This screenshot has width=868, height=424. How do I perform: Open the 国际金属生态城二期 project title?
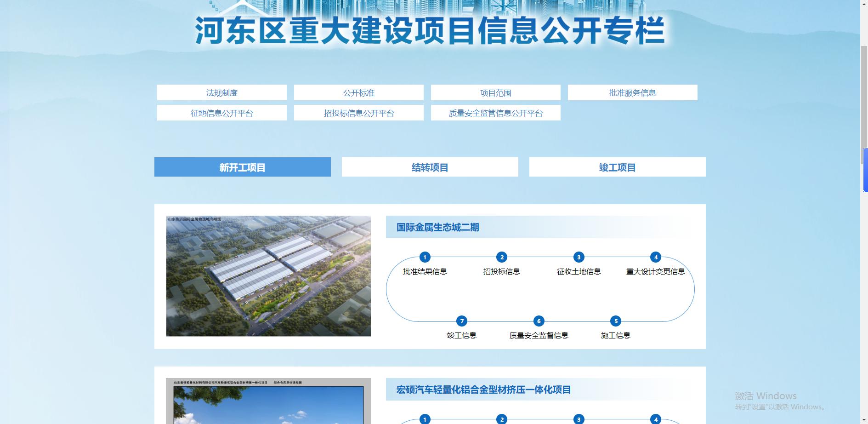point(437,227)
